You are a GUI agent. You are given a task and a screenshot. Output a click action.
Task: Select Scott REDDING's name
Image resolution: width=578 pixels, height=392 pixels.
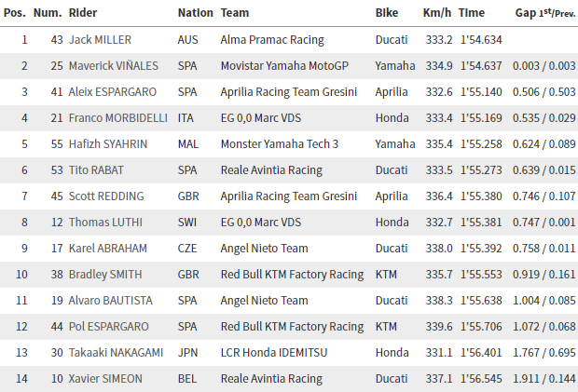pos(106,196)
